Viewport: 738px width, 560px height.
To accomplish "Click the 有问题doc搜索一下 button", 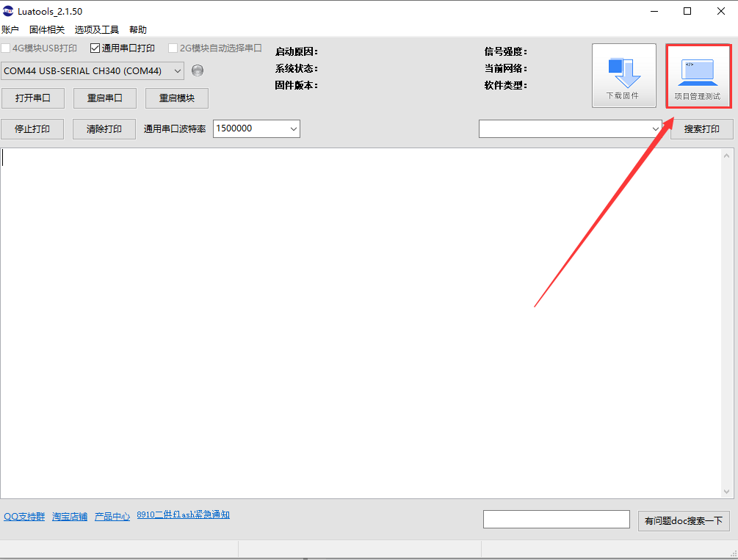I will point(684,521).
